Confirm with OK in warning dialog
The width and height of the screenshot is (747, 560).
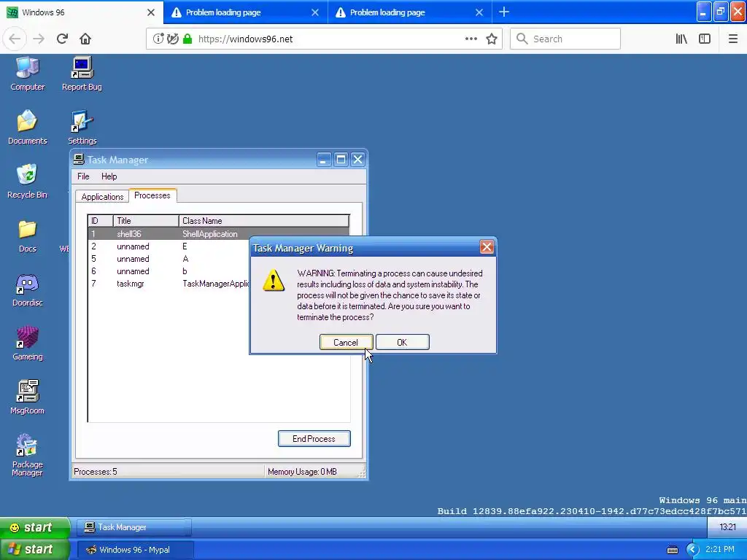[403, 343]
